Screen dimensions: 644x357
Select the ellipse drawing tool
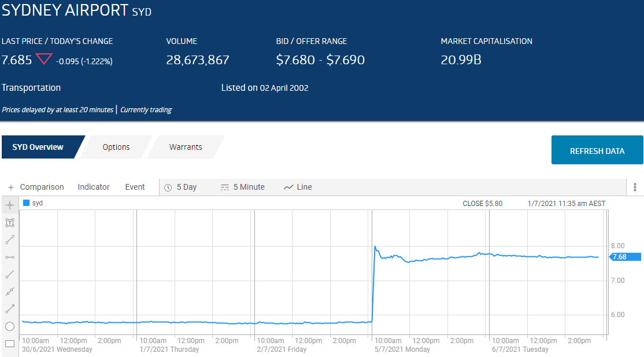pos(10,326)
